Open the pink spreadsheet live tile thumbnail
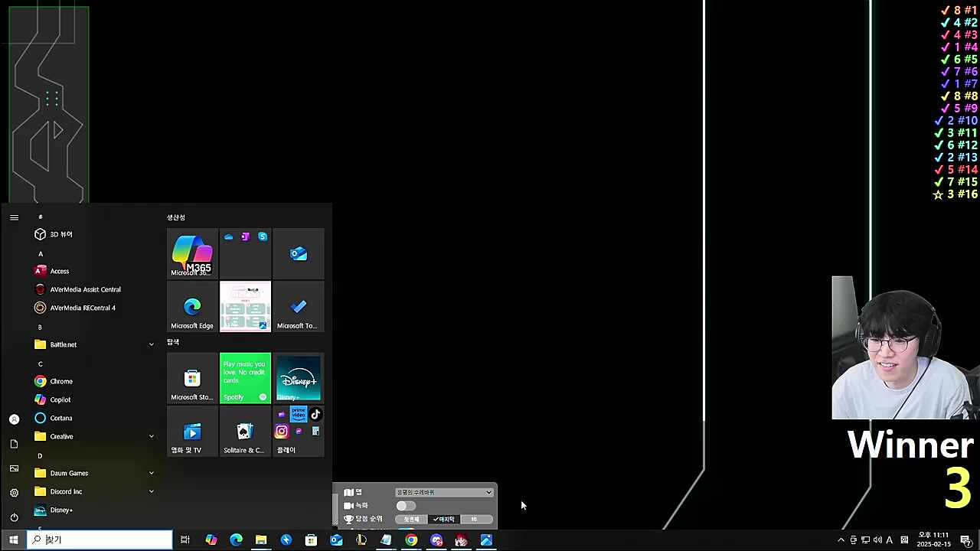 point(245,307)
